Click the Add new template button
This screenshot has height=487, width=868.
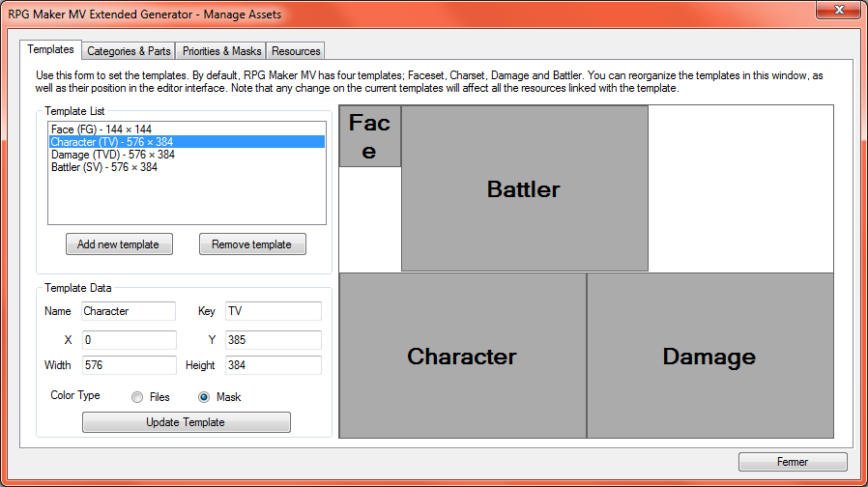point(119,244)
